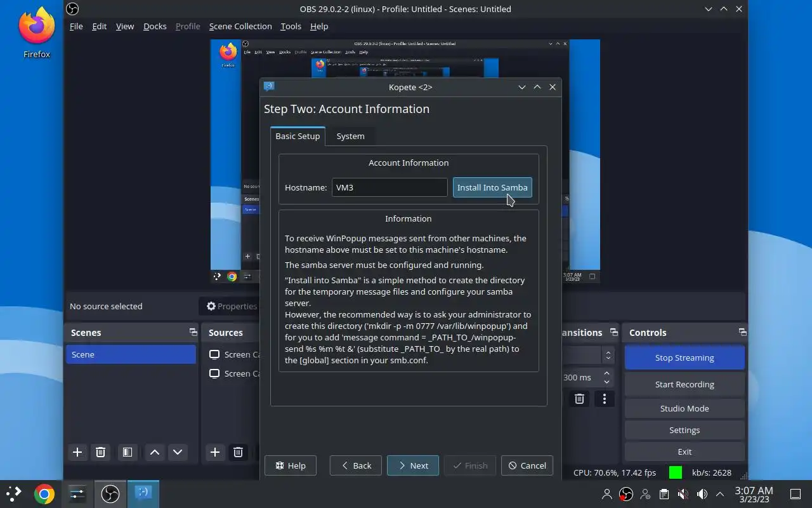Open System Settings from the taskbar
This screenshot has width=812, height=508.
(77, 493)
